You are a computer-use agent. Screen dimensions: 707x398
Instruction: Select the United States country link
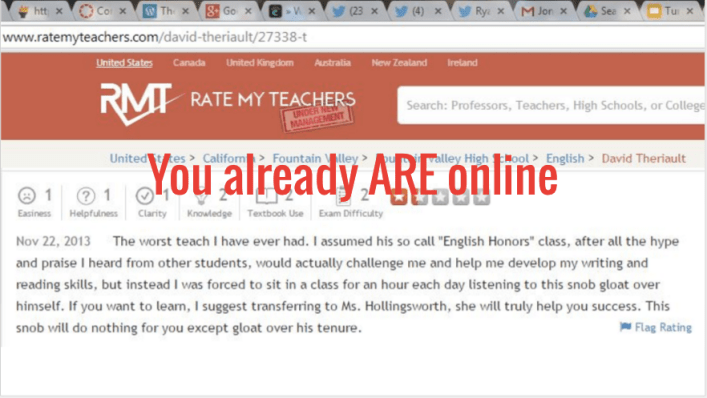tap(124, 63)
